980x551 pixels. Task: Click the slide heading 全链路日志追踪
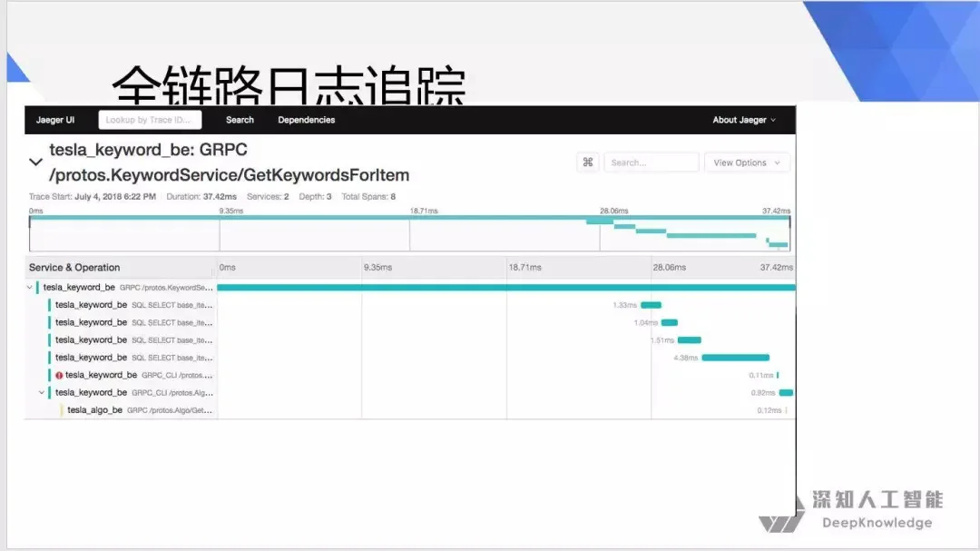click(x=289, y=84)
